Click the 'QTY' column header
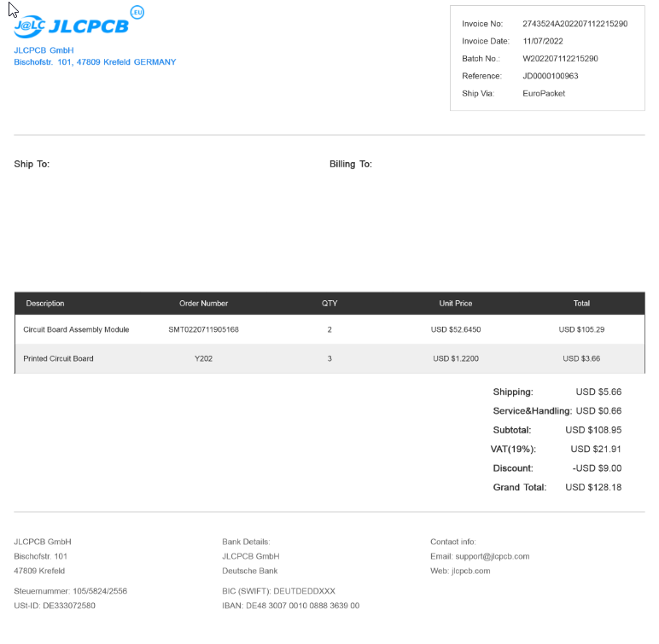The height and width of the screenshot is (644, 659). pyautogui.click(x=329, y=304)
